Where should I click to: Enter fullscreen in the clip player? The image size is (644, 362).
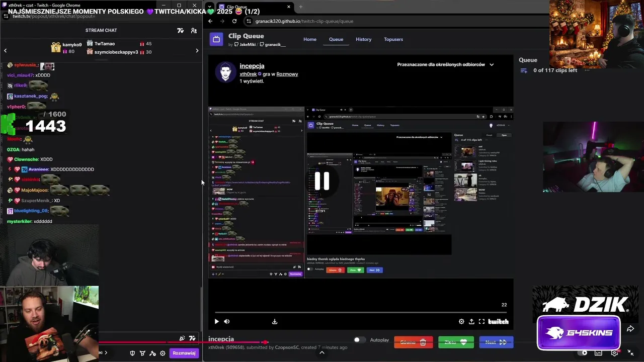point(481,321)
